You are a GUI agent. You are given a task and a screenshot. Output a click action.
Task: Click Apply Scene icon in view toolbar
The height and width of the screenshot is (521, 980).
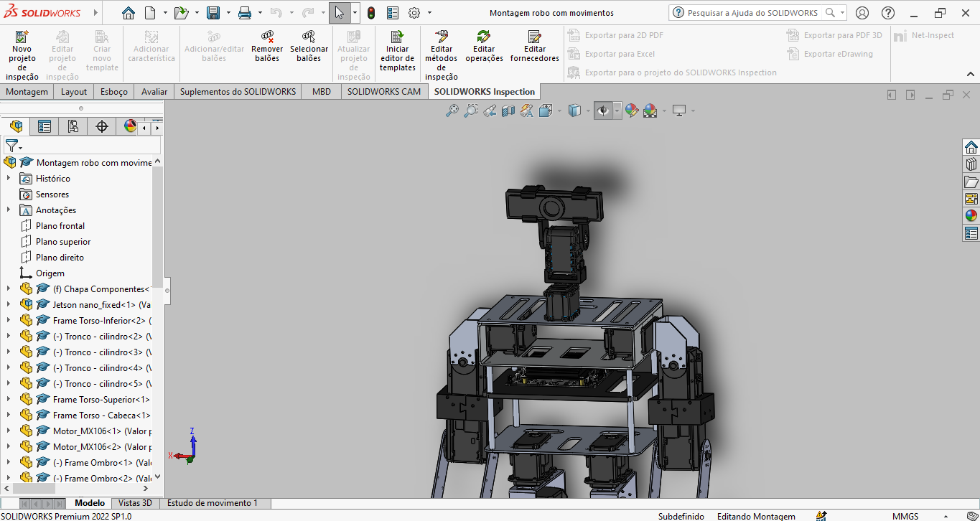650,111
